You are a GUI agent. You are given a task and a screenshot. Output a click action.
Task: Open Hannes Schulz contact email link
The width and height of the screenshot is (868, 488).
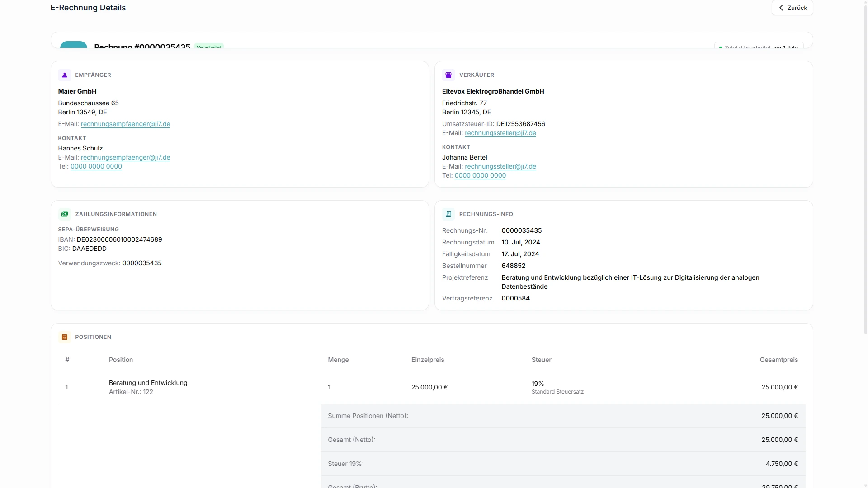125,157
